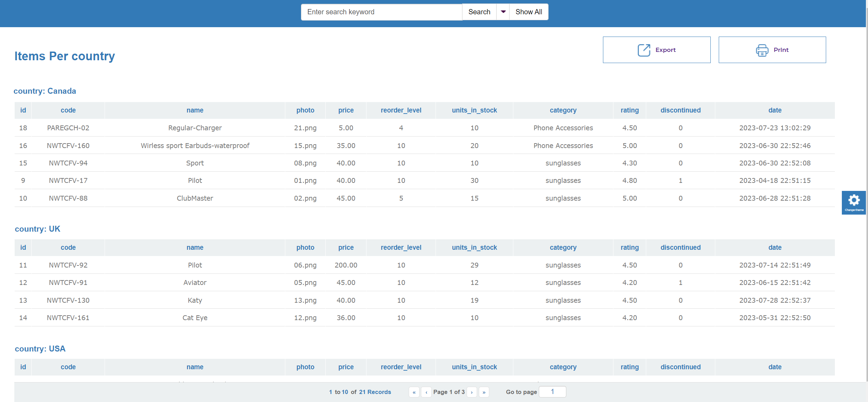
Task: Click the Search button
Action: 479,12
